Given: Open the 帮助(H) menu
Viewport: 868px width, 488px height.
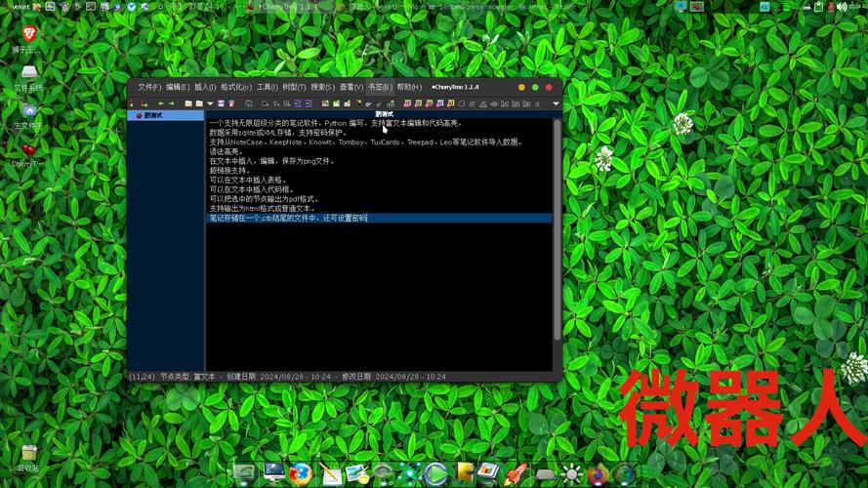Looking at the screenshot, I should click(409, 88).
